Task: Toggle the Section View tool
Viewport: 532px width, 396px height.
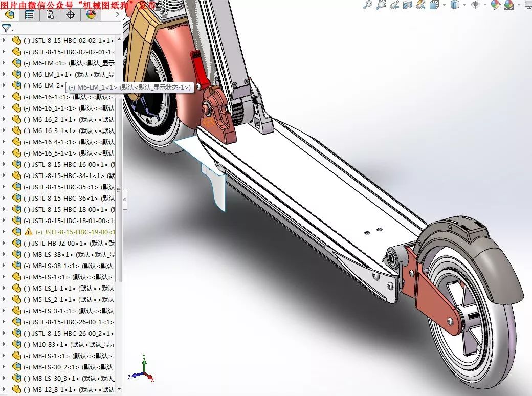Action: pyautogui.click(x=408, y=5)
